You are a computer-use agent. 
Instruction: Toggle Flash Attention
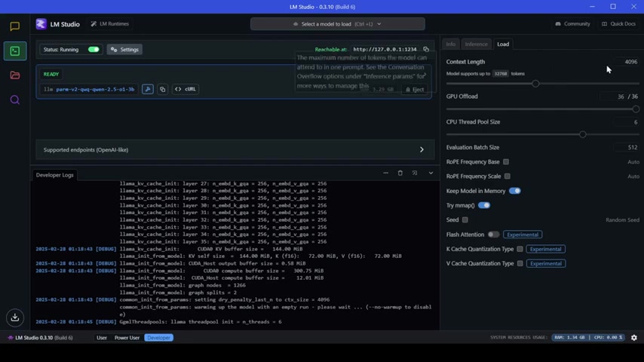[493, 235]
